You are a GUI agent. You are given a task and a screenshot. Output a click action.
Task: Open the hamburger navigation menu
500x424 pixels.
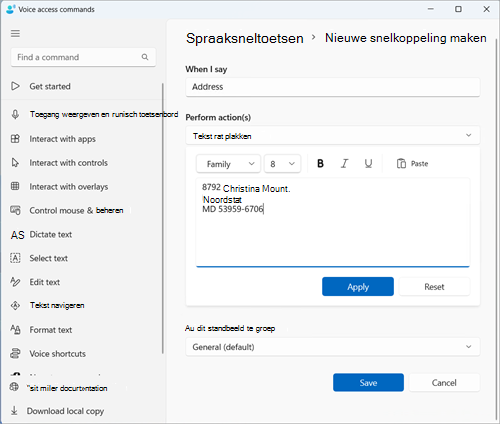pos(15,34)
